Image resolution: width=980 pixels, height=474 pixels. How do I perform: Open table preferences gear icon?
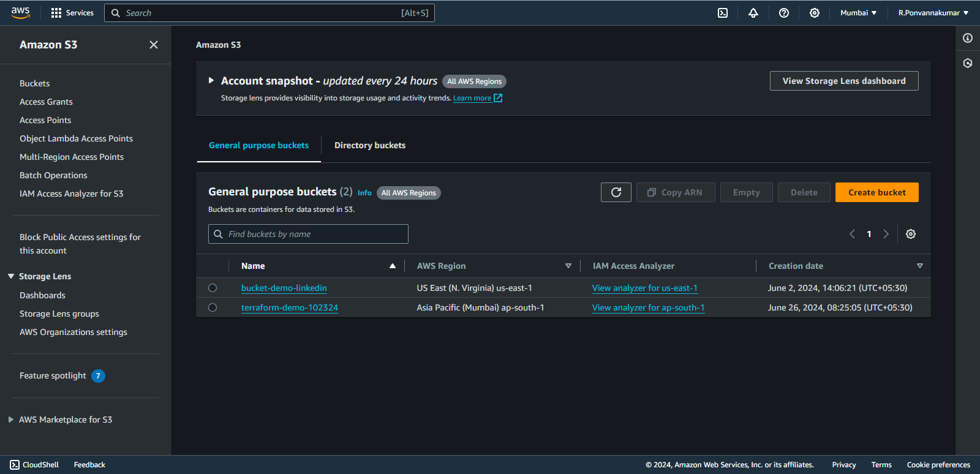pyautogui.click(x=911, y=234)
